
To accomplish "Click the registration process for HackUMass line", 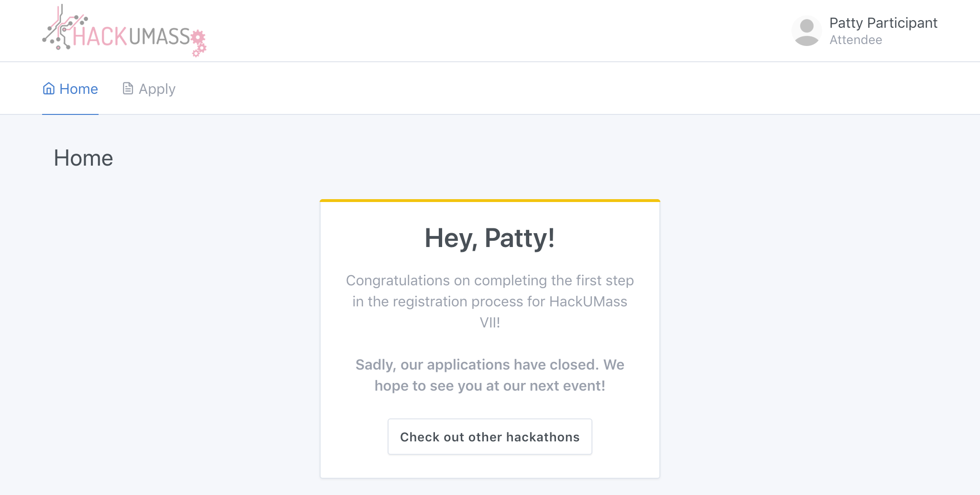I will point(490,302).
